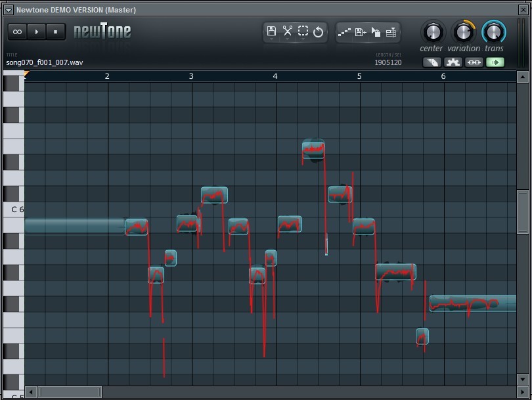The image size is (532, 400).
Task: Toggle the link chain button
Action: click(474, 62)
